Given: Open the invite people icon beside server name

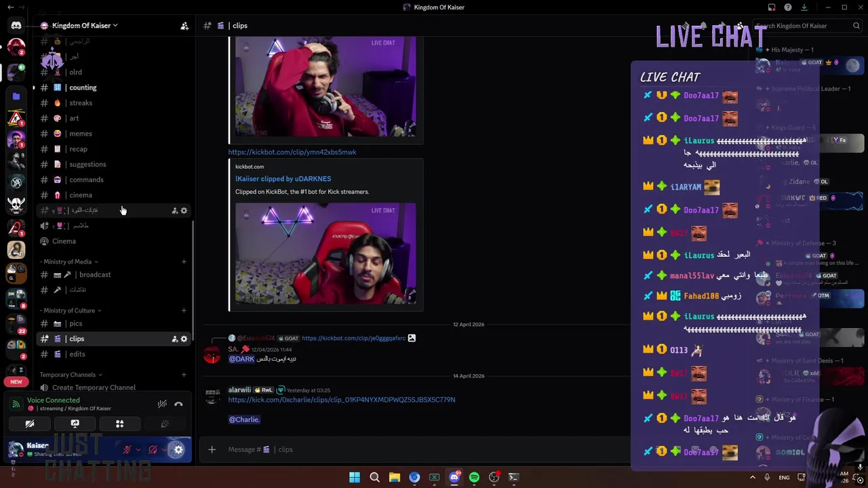Looking at the screenshot, I should click(x=184, y=26).
